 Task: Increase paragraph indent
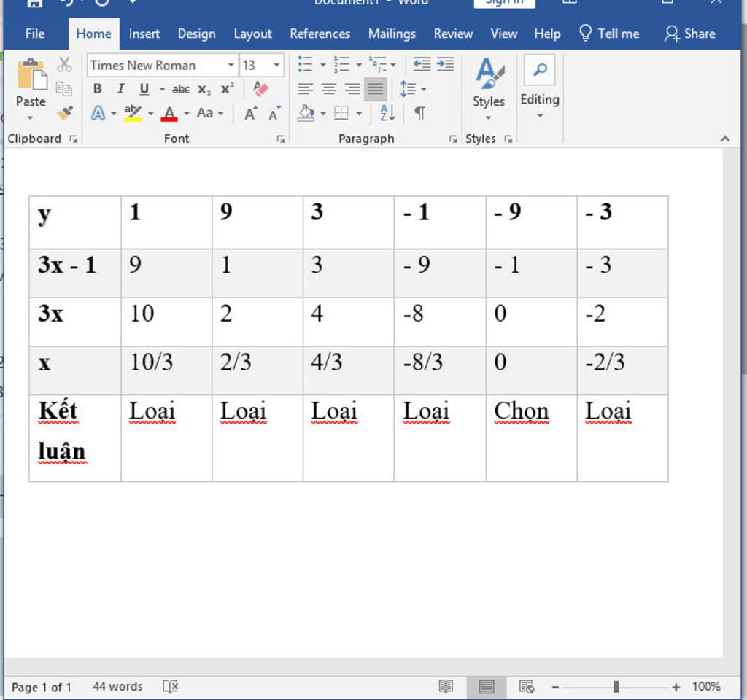(x=446, y=64)
